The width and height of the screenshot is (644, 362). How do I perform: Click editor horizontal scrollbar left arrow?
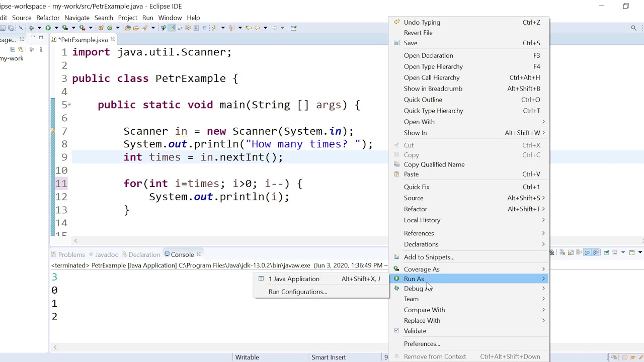point(76,241)
